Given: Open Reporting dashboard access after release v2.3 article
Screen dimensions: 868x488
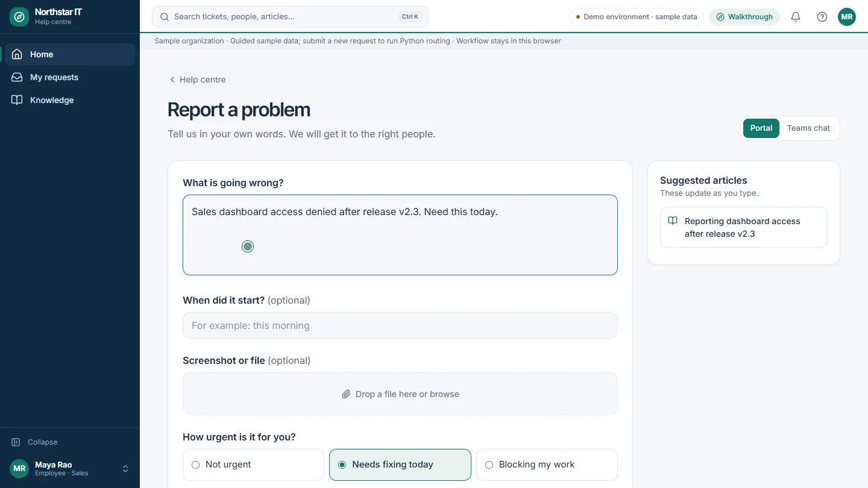Looking at the screenshot, I should click(744, 227).
